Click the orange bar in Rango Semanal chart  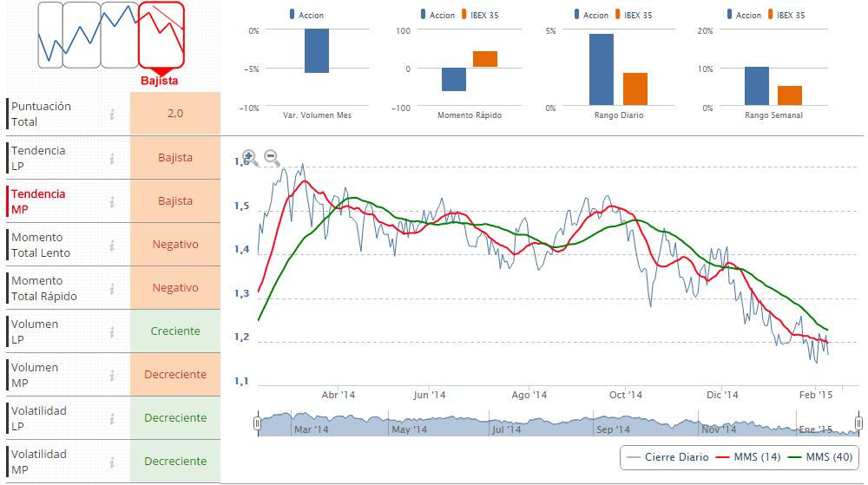789,95
